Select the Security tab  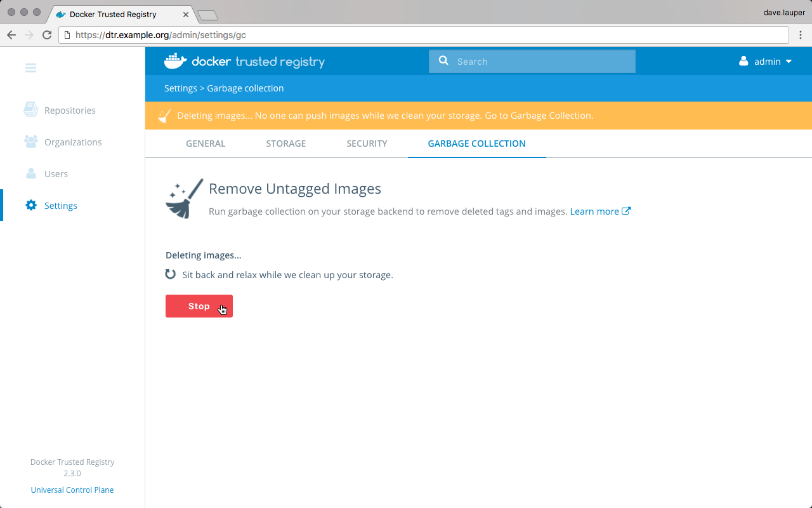coord(367,144)
